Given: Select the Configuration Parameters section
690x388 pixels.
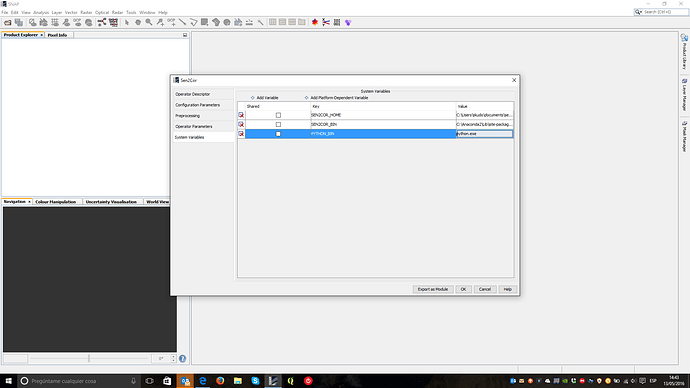Looking at the screenshot, I should click(x=203, y=105).
